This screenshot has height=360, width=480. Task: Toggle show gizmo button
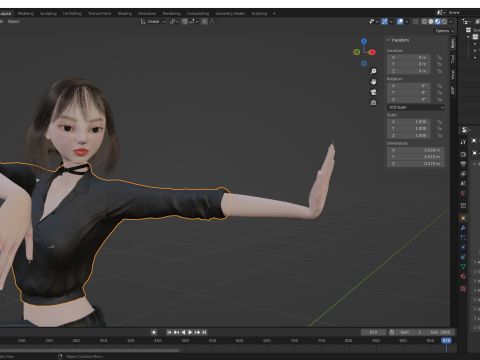point(384,22)
